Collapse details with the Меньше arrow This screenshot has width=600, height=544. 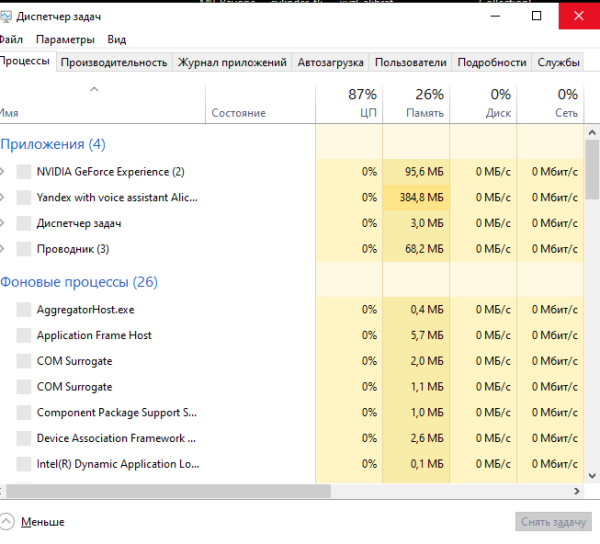8,522
